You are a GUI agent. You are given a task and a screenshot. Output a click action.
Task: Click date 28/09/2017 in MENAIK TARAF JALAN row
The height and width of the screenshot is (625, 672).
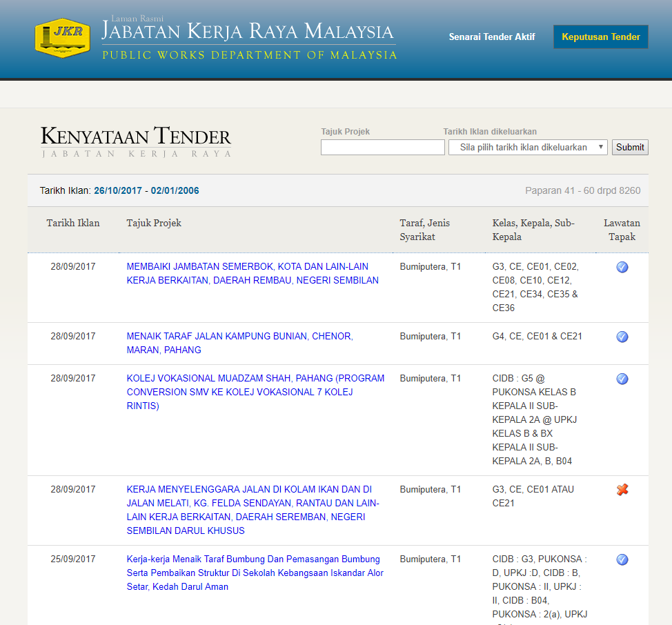click(73, 336)
